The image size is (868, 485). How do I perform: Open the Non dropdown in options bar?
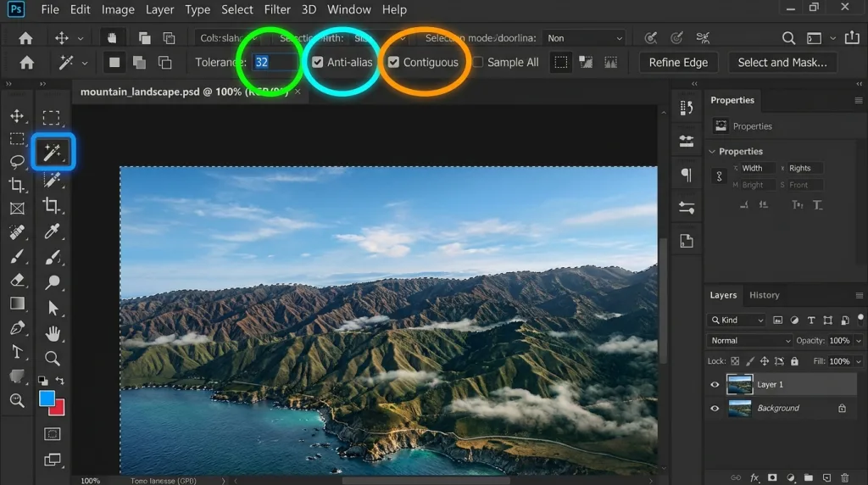pos(585,38)
